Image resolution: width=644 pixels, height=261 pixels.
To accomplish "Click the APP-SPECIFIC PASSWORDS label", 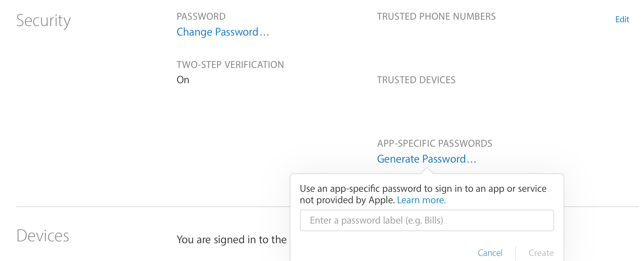I will point(435,144).
